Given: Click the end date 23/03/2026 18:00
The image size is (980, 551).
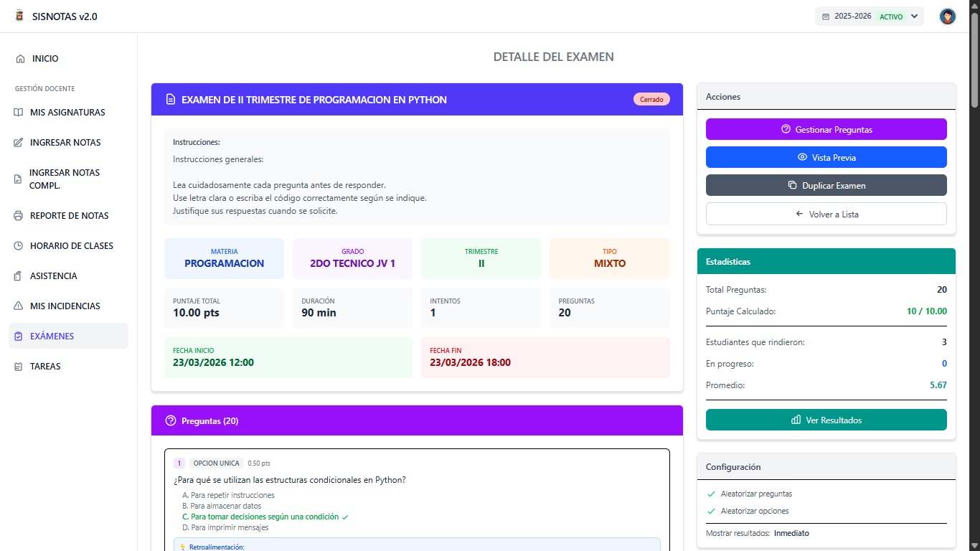Looking at the screenshot, I should click(x=470, y=362).
